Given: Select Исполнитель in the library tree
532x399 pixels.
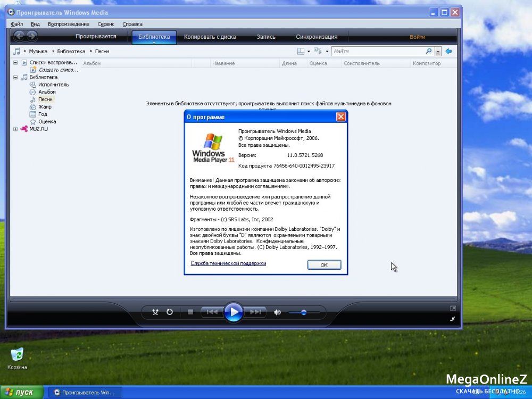Looking at the screenshot, I should 53,85.
